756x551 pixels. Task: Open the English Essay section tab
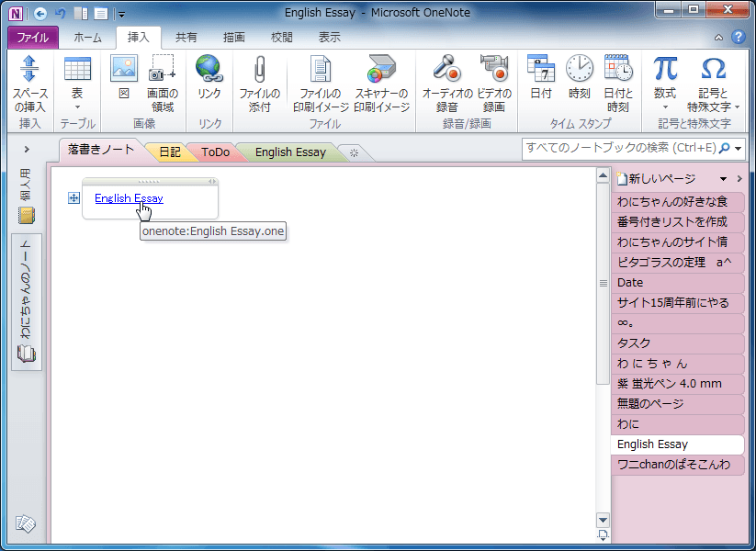click(x=290, y=152)
